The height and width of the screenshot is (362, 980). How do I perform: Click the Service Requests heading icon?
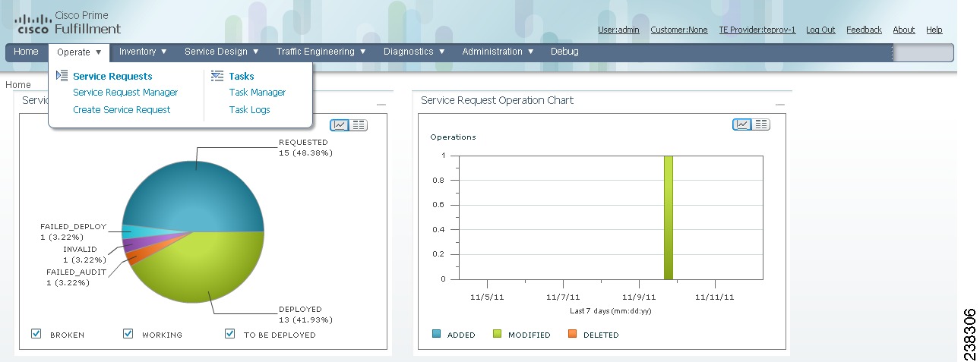coord(62,76)
